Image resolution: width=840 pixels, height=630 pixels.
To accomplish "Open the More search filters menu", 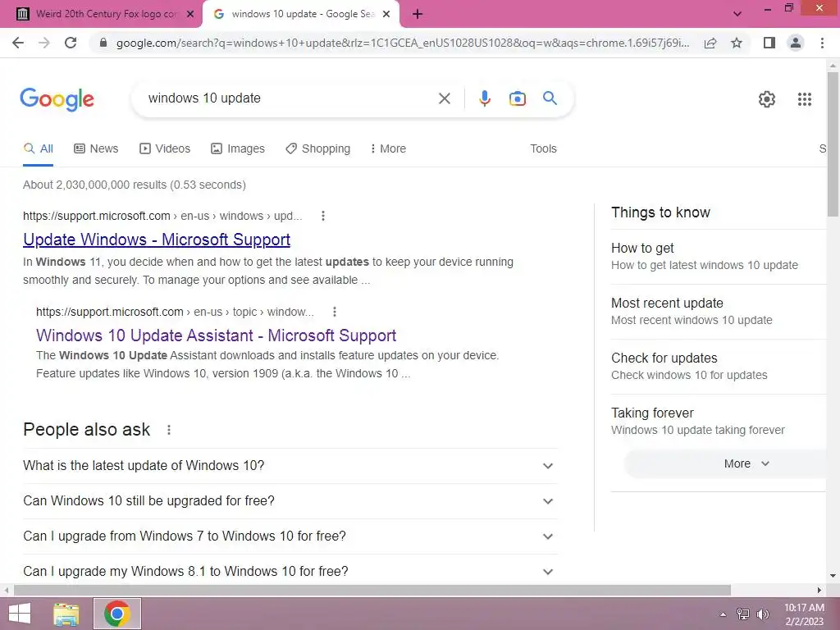I will coord(388,149).
